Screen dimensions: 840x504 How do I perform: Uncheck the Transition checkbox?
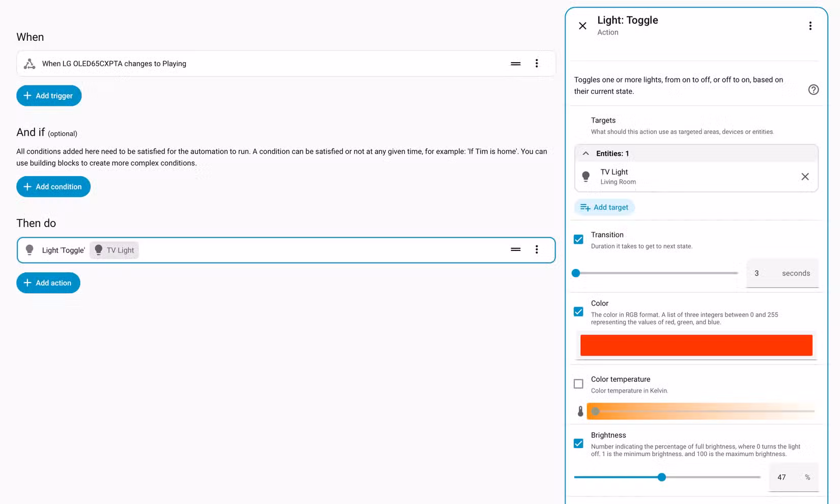[578, 239]
